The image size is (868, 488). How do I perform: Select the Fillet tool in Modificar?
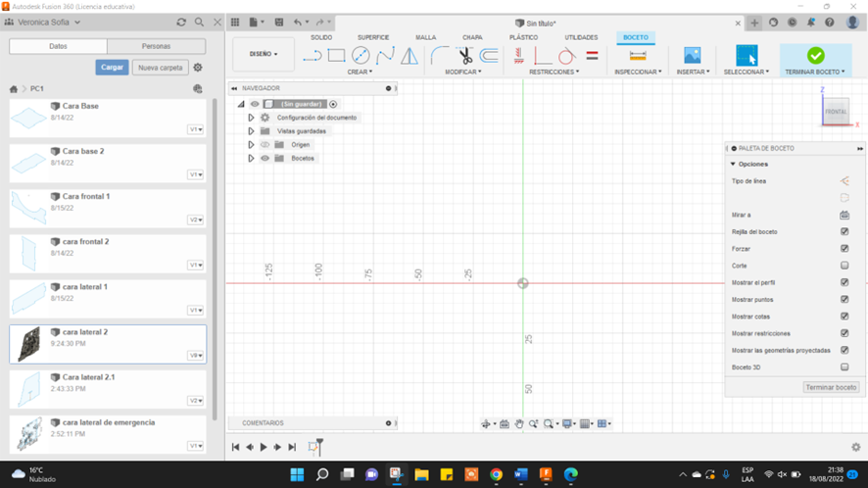pos(440,56)
